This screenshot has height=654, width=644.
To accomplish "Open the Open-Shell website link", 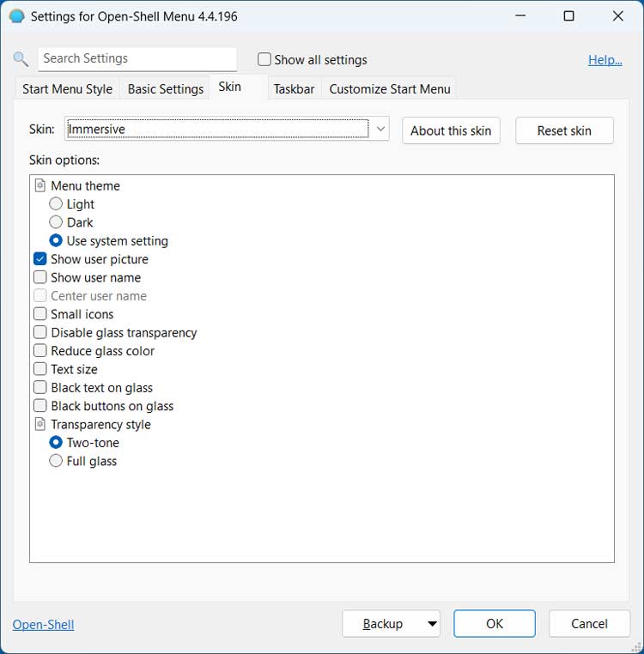I will pyautogui.click(x=44, y=624).
